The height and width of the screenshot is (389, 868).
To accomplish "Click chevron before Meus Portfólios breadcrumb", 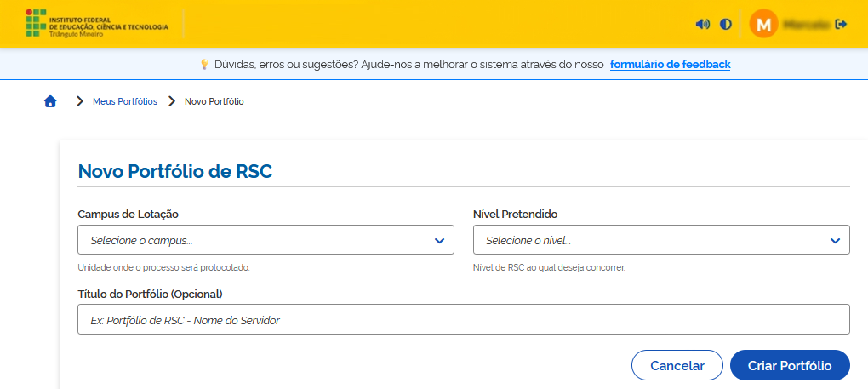I will coord(79,101).
